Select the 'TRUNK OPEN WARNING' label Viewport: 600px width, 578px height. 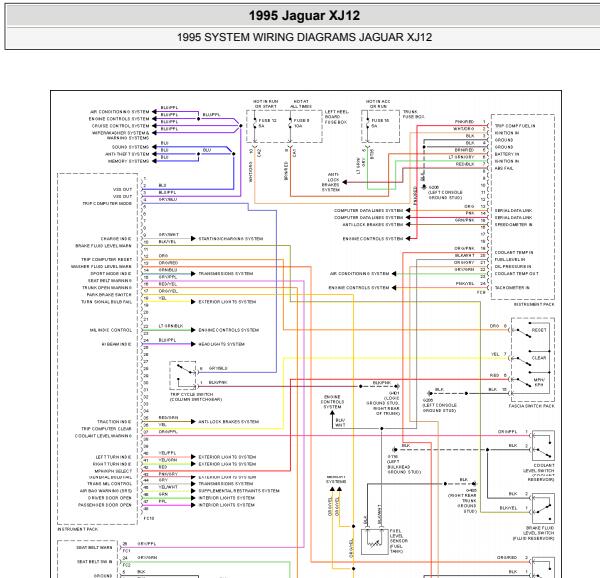coord(107,288)
